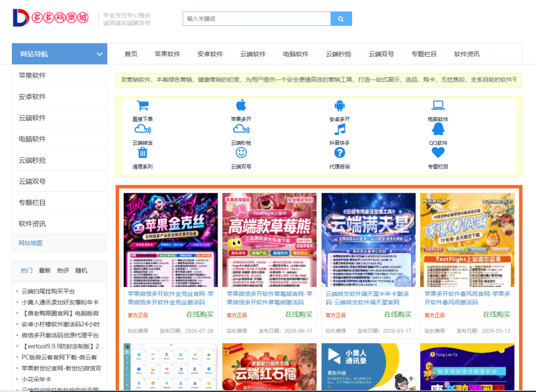Open the 云端秒抢 cloud icon
This screenshot has width=536, height=392.
tap(241, 129)
